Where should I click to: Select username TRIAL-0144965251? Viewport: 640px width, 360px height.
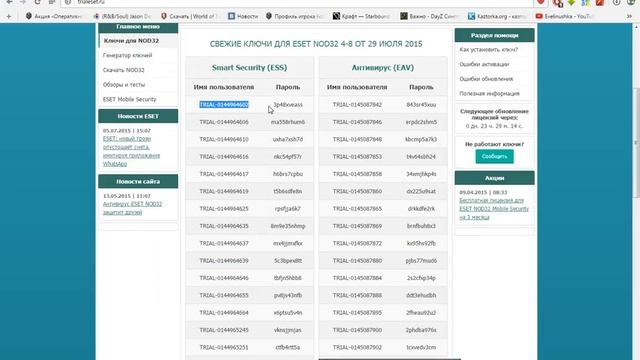224,347
